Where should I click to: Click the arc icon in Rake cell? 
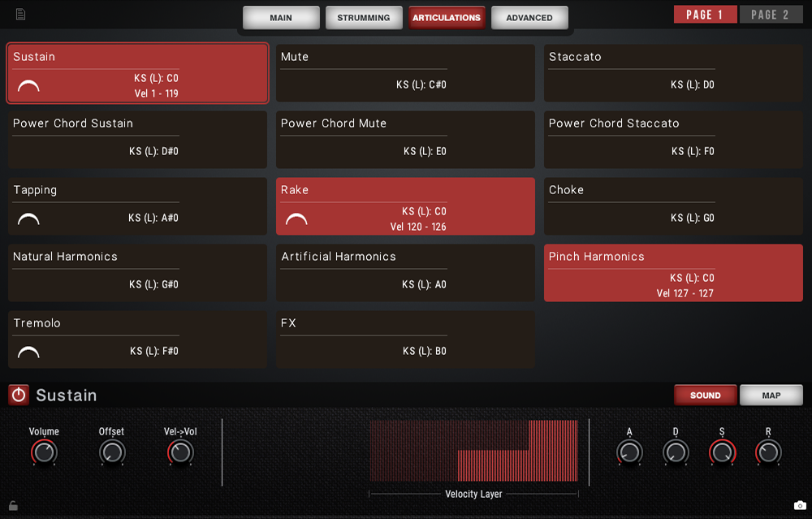coord(296,218)
